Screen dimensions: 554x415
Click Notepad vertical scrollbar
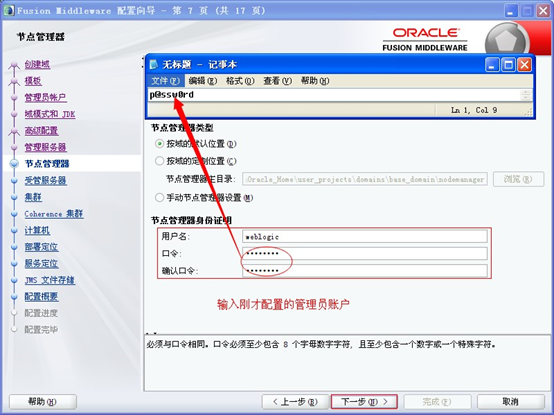click(526, 95)
